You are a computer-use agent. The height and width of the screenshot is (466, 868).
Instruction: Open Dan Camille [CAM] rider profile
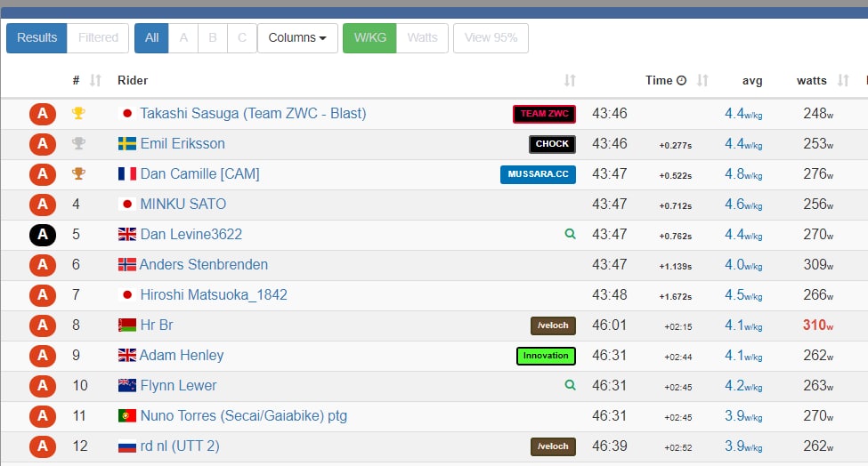point(199,174)
